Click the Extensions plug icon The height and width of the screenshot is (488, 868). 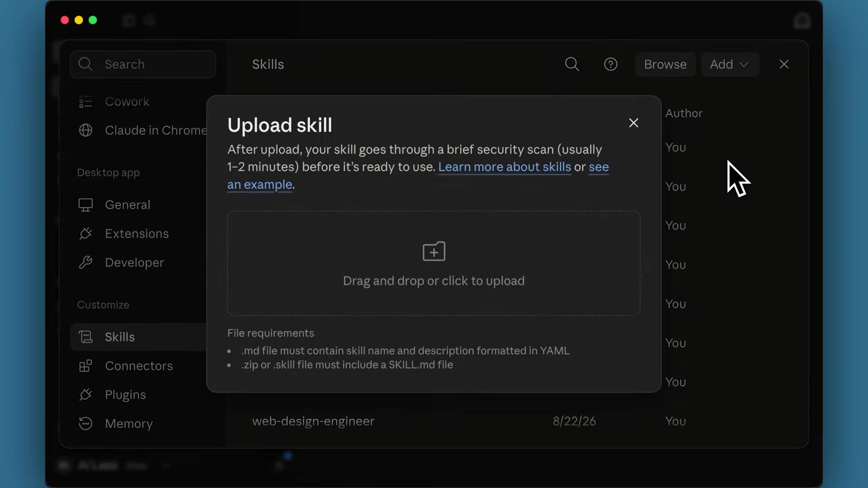85,234
